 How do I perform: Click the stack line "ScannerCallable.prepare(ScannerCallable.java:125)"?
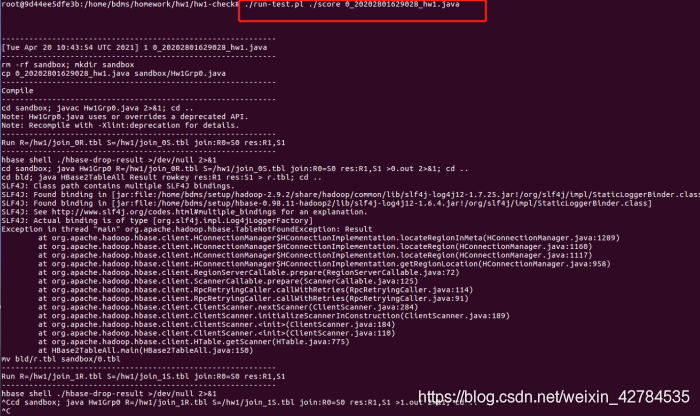(x=228, y=281)
